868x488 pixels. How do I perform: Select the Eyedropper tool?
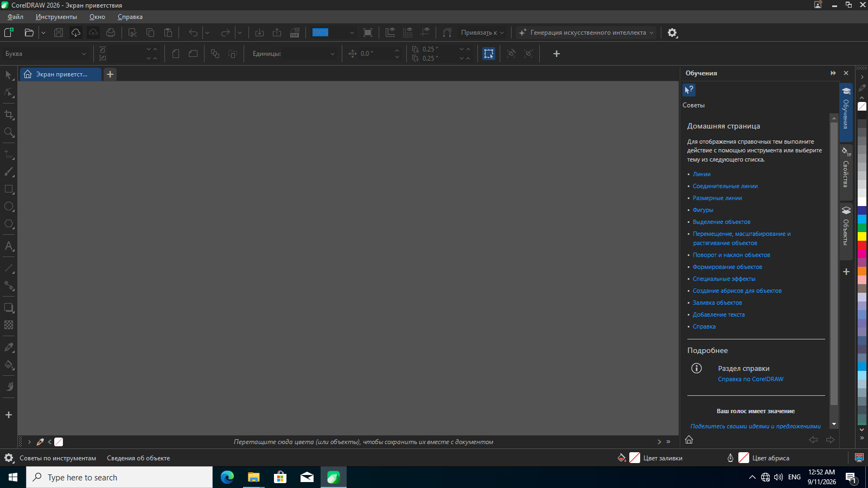[x=9, y=347]
